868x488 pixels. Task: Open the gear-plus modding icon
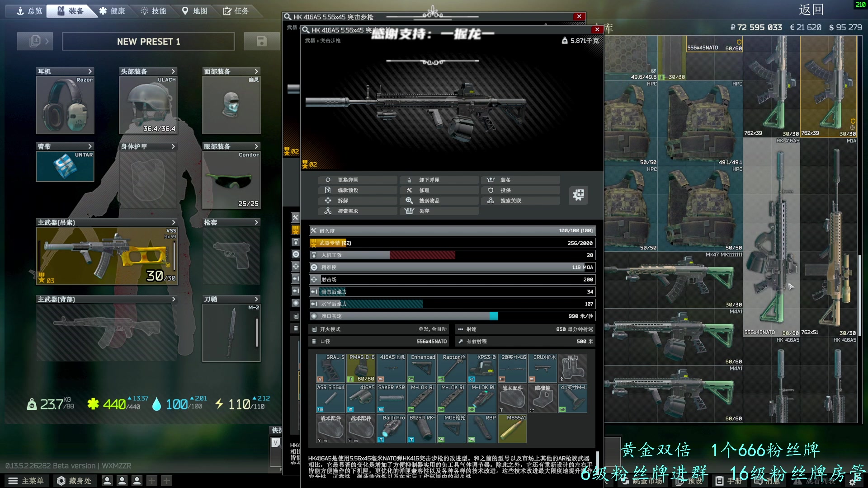coord(578,195)
